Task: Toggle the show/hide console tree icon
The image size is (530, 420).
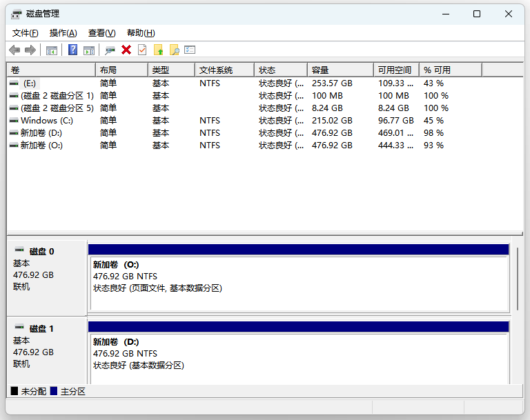Action: pyautogui.click(x=51, y=50)
